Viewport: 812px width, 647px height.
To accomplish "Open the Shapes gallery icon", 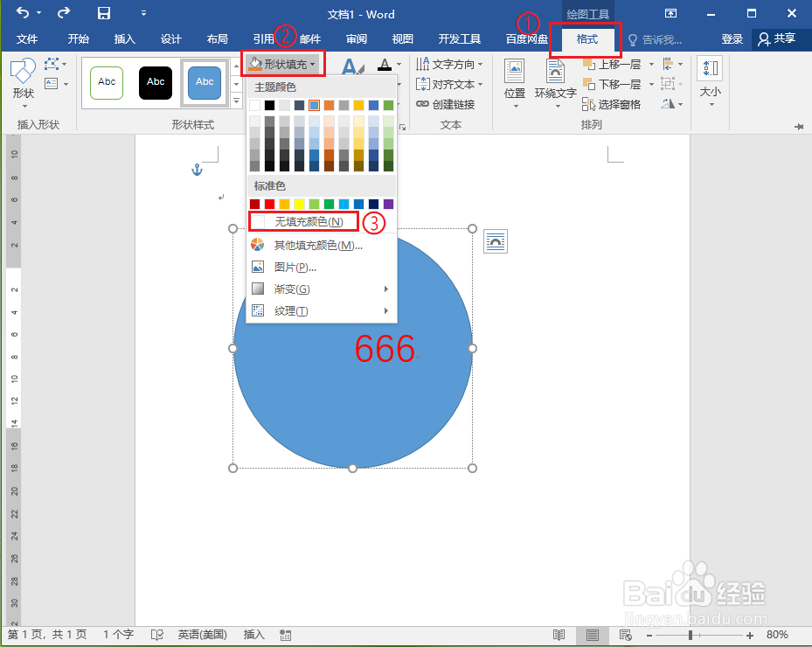I will pyautogui.click(x=24, y=71).
